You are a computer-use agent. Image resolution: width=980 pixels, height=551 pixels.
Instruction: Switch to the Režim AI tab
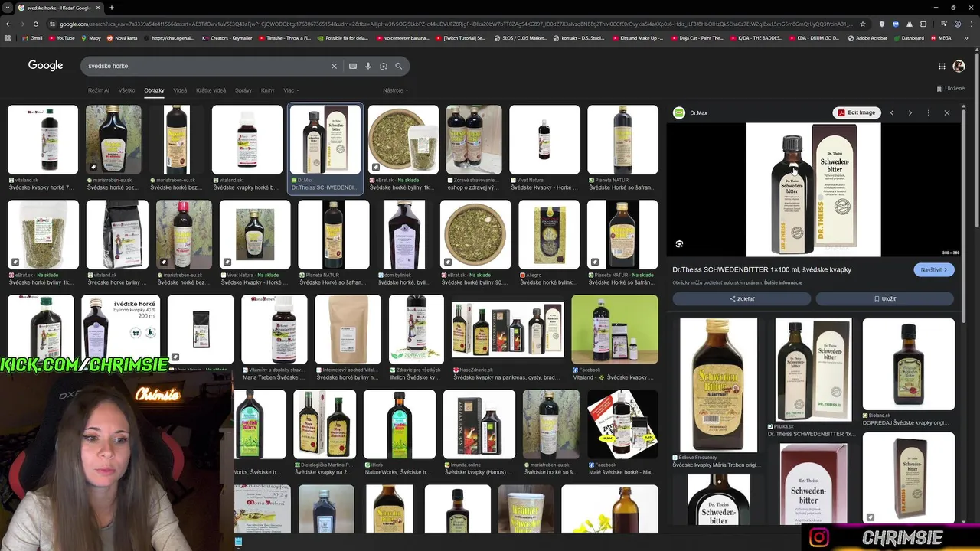(99, 90)
